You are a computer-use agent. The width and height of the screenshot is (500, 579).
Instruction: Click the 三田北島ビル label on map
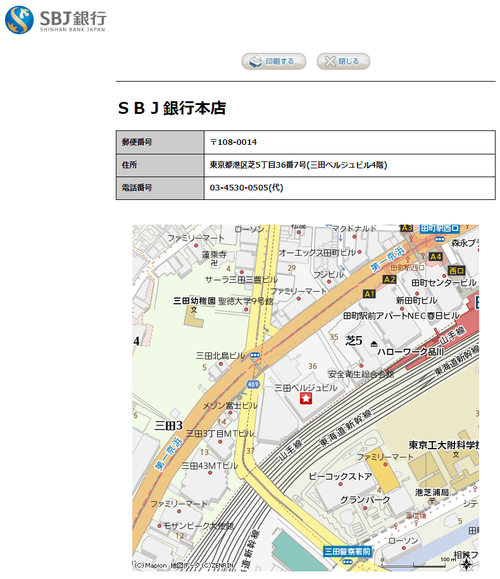coord(220,356)
